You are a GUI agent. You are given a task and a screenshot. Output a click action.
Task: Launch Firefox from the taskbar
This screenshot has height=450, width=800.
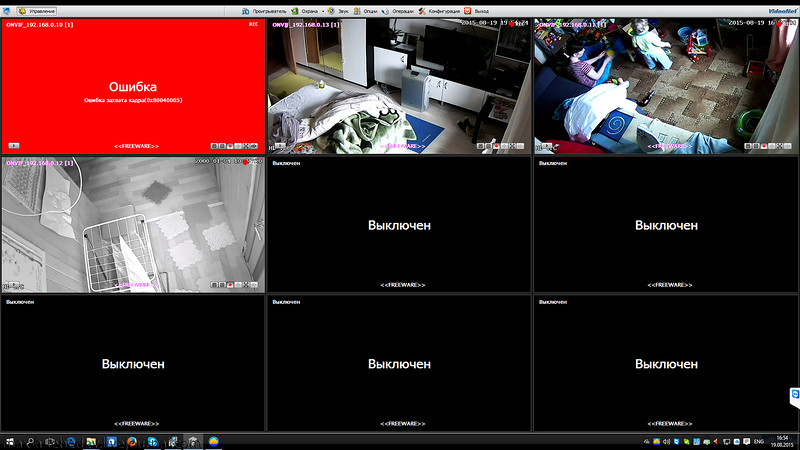tap(132, 442)
